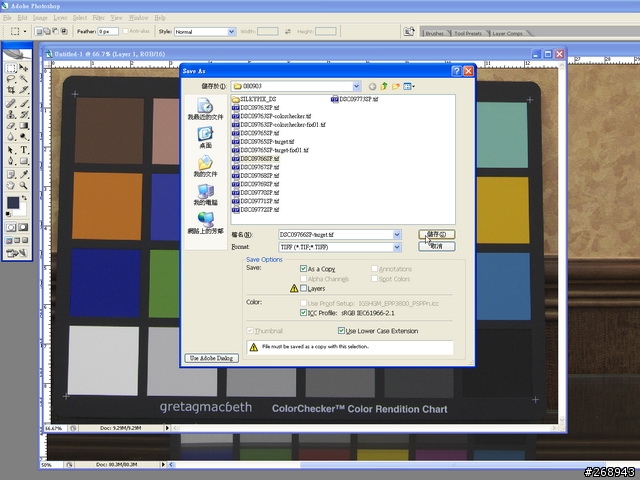Open the Image menu
Screen dimensions: 640x480
[40, 18]
